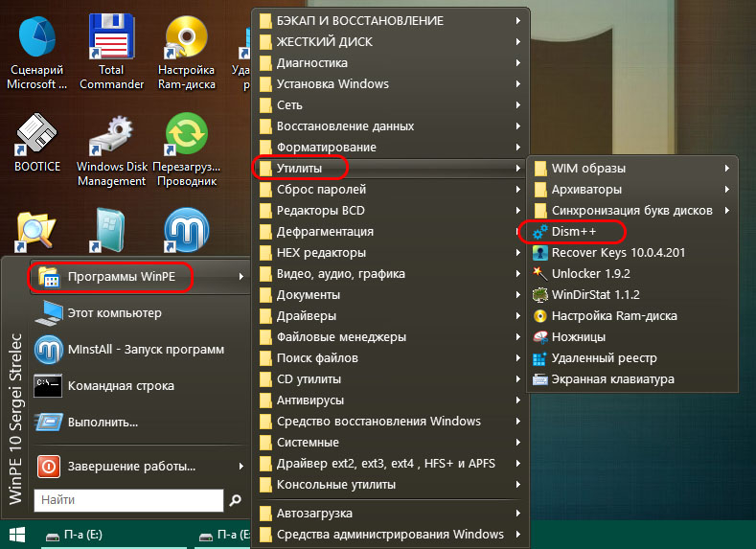Open CD утилиты menu entry
The height and width of the screenshot is (549, 756).
pyautogui.click(x=390, y=379)
